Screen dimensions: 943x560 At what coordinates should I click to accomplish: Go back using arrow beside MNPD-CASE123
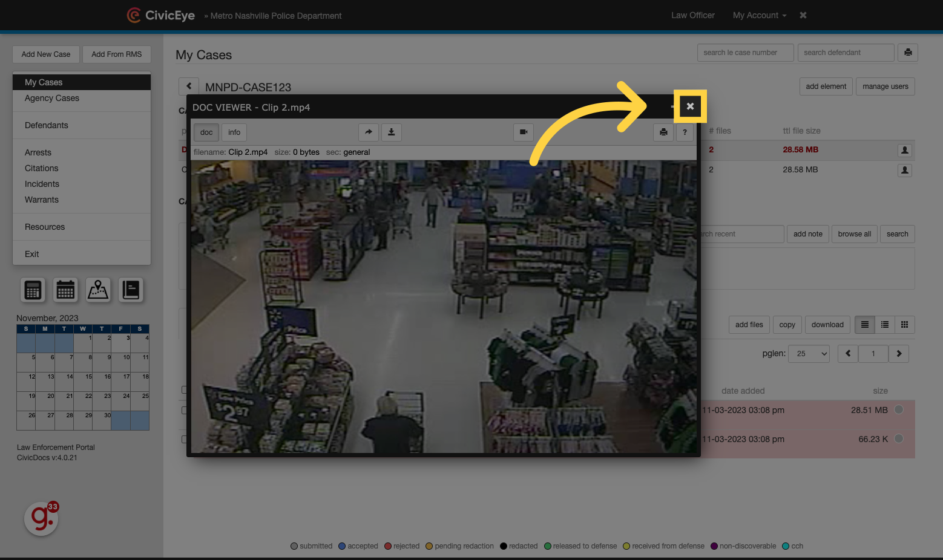coord(189,86)
